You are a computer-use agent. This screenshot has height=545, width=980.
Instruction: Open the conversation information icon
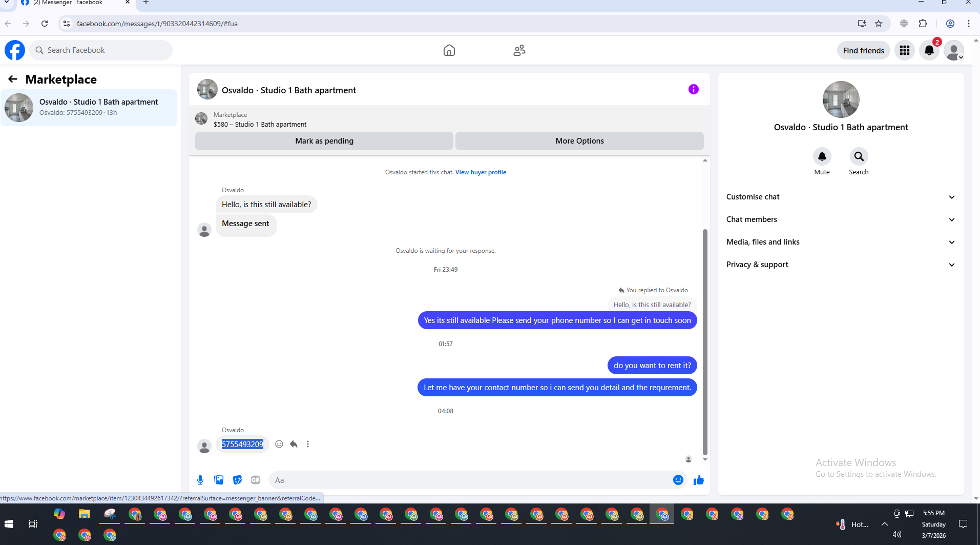tap(693, 89)
